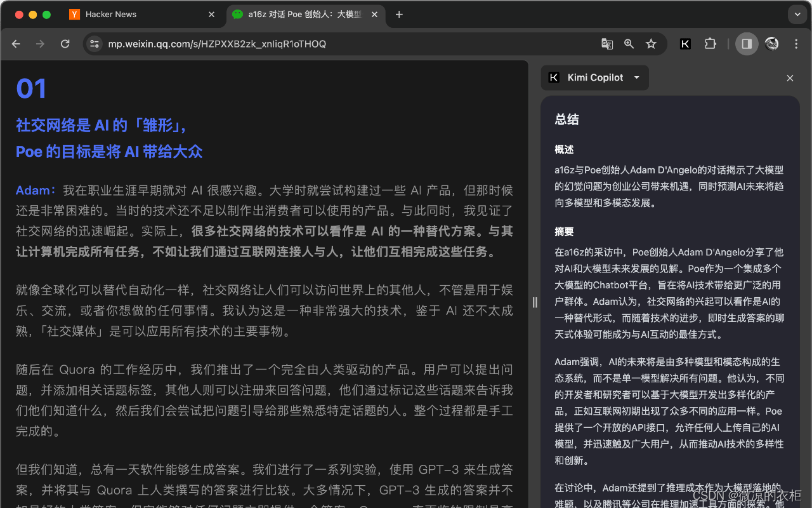Switch to the Hacker News tab

(145, 15)
